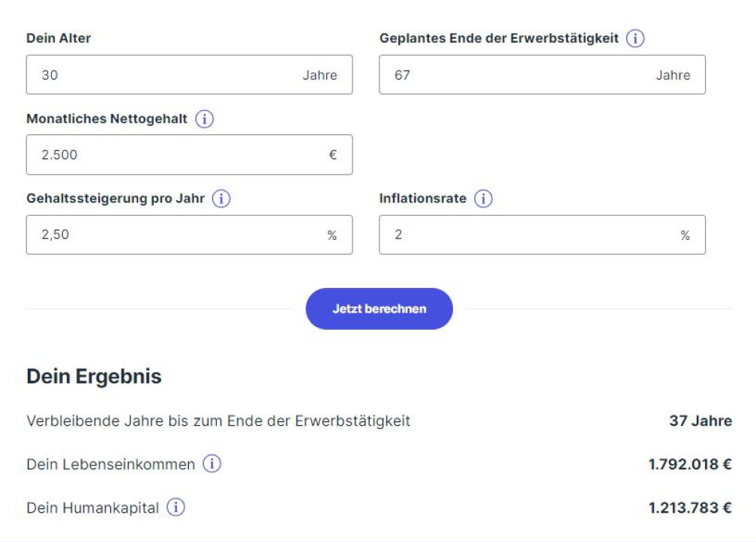Click the Verbleibende Jahre result row text
Viewport: 756px width, 542px height.
coord(218,421)
